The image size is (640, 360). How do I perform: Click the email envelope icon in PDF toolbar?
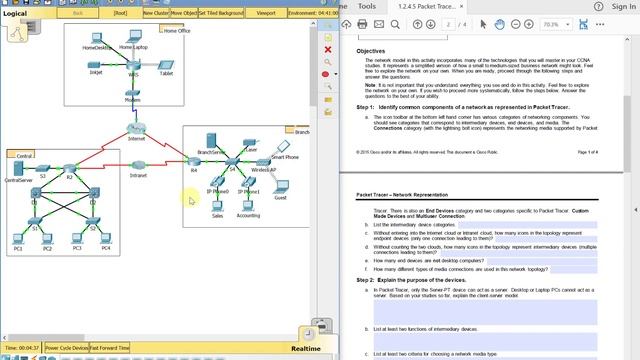coord(379,24)
